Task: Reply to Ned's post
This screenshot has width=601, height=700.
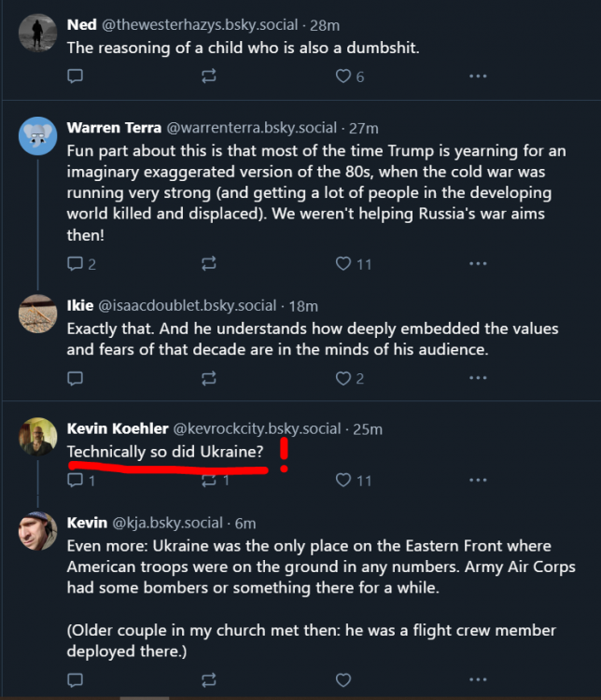Action: pyautogui.click(x=76, y=77)
